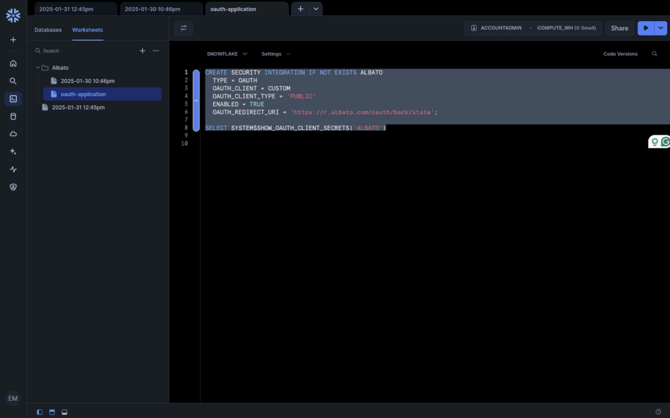
Task: Switch to the Databases tab
Action: pyautogui.click(x=48, y=30)
